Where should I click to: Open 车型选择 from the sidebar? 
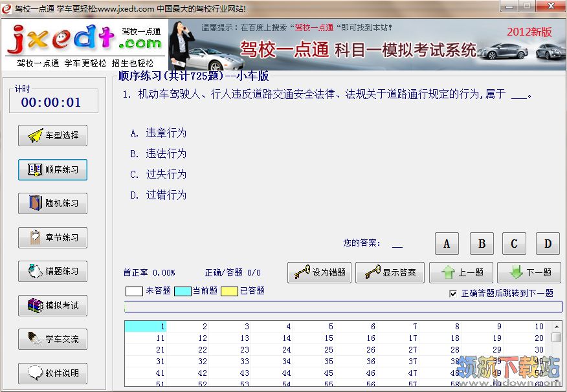tap(53, 135)
